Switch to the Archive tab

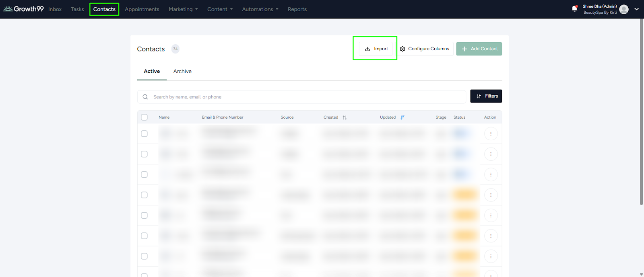(x=182, y=71)
